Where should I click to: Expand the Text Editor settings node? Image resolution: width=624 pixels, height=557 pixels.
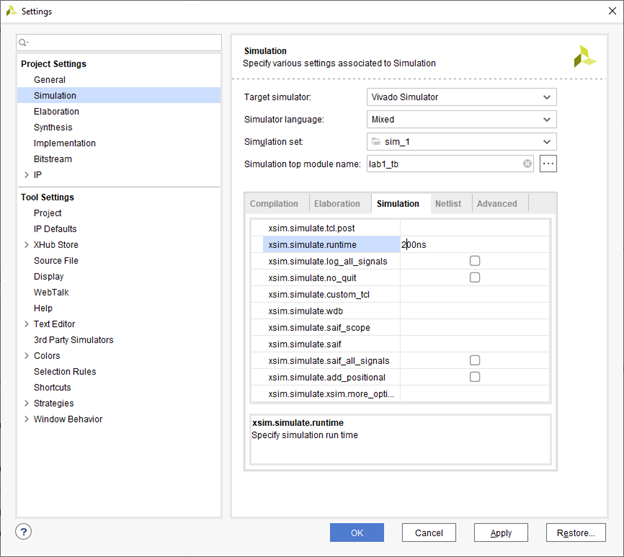tap(26, 324)
